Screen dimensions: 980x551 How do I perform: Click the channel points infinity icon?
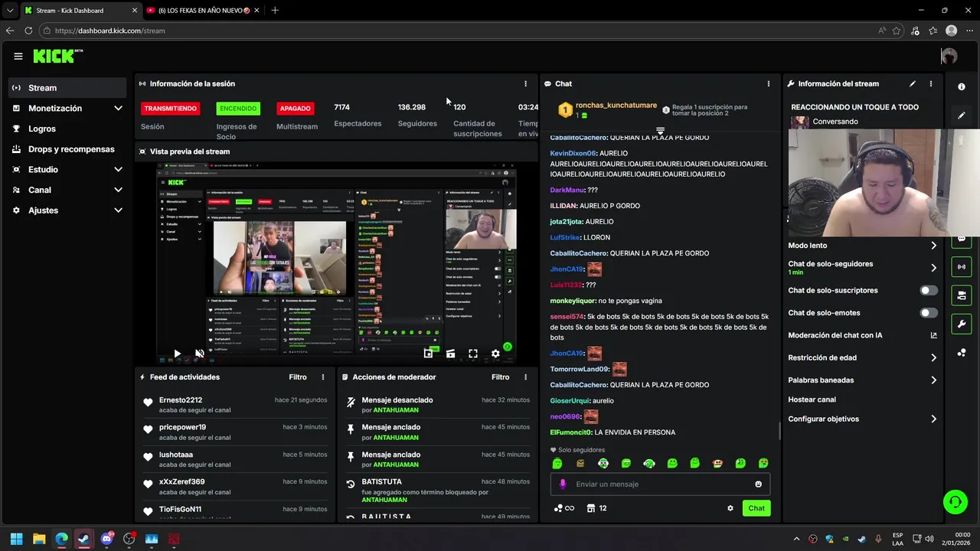pyautogui.click(x=564, y=508)
